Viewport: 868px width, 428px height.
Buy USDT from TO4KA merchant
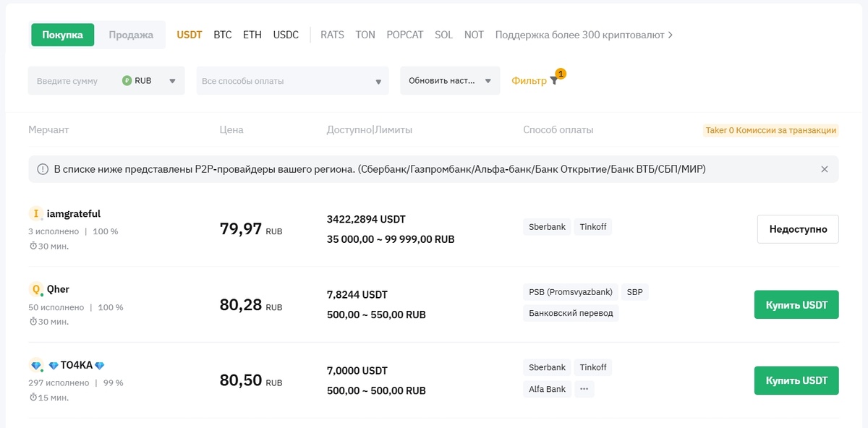[x=796, y=380]
